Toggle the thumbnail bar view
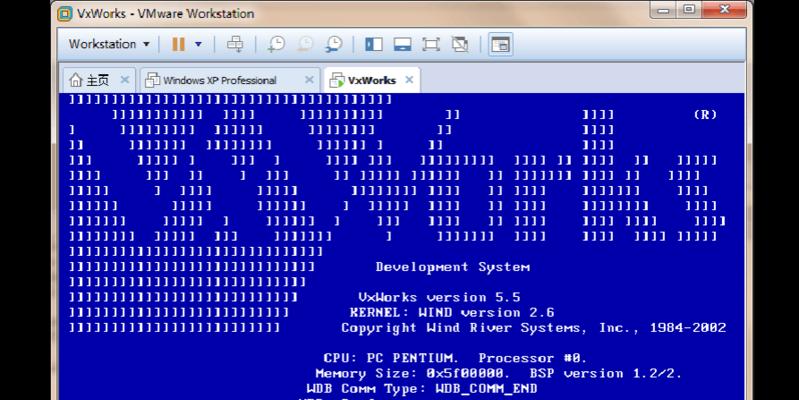This screenshot has width=799, height=400. 402,44
